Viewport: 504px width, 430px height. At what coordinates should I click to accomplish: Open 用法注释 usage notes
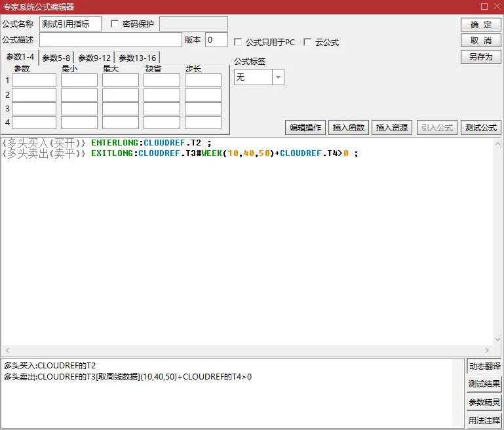[484, 420]
